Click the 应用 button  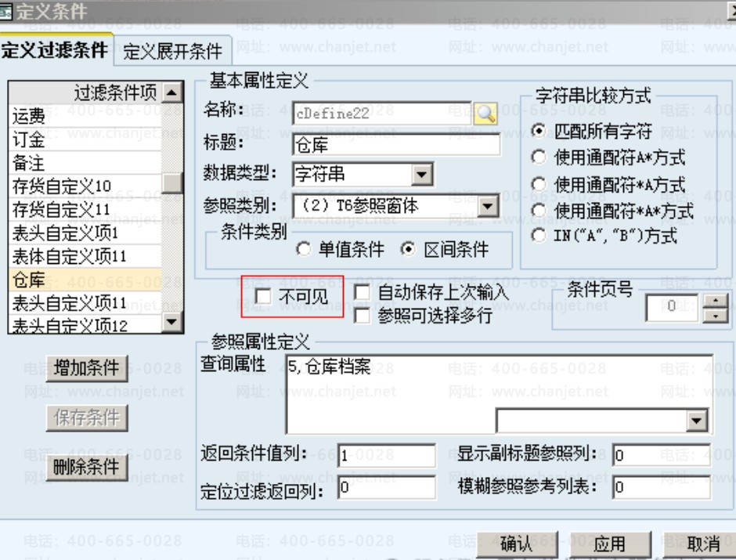[x=610, y=544]
